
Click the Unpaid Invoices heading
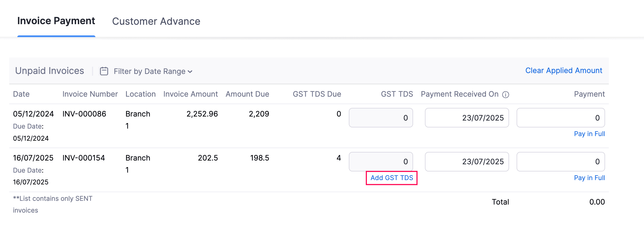[49, 70]
